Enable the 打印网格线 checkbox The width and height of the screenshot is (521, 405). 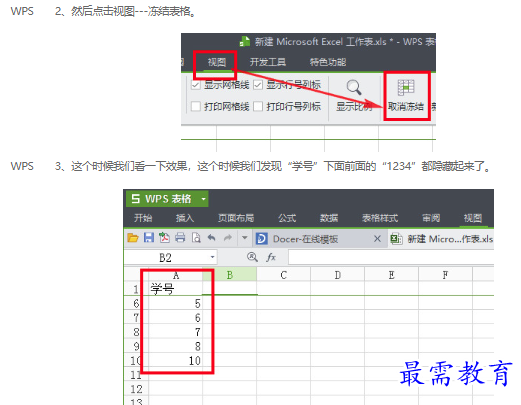[x=196, y=107]
